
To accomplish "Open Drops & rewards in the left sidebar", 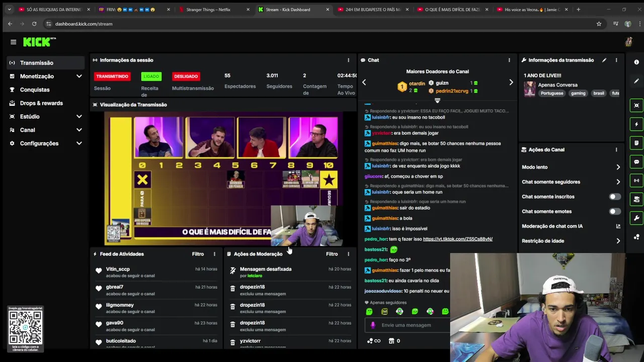I will (41, 104).
